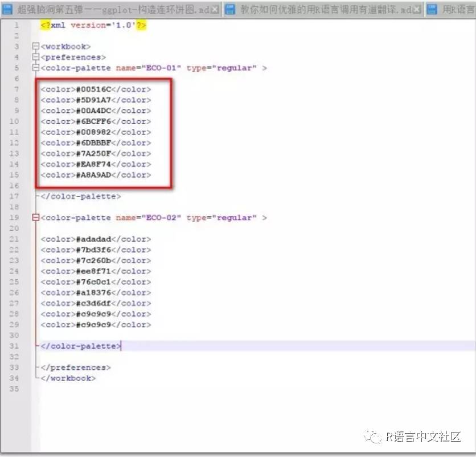Click the color #7c260b line
Viewport: 476px width, 457px height.
(x=96, y=260)
